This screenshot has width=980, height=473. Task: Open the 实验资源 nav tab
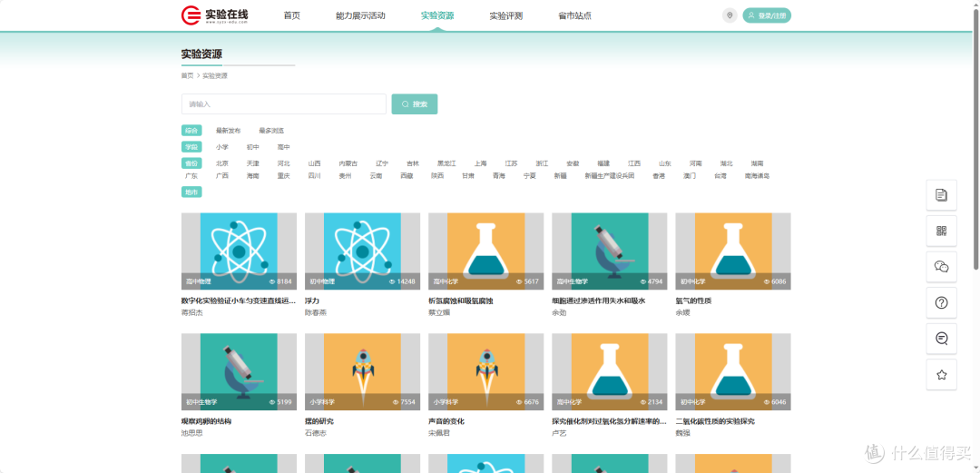(x=437, y=15)
